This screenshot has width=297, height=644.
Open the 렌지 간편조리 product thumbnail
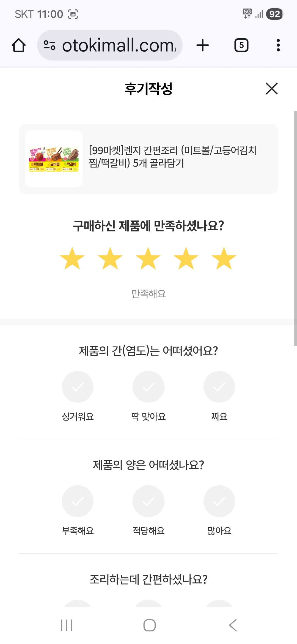(54, 159)
